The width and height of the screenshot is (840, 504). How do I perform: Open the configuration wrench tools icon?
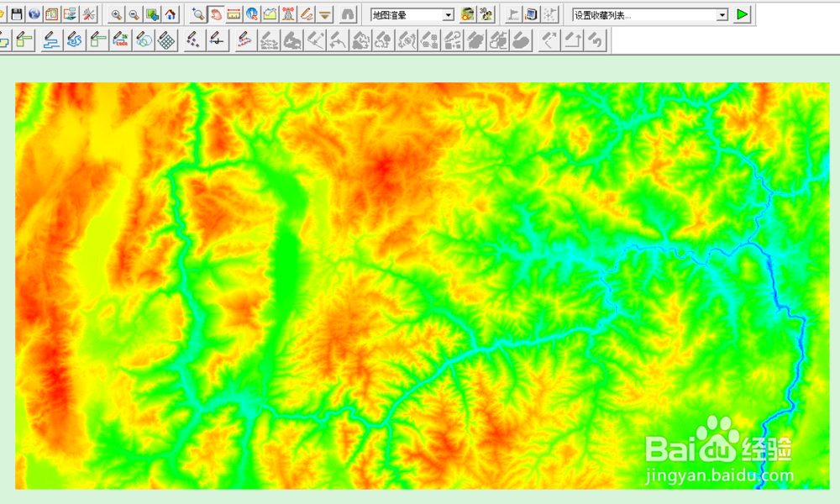click(x=88, y=14)
